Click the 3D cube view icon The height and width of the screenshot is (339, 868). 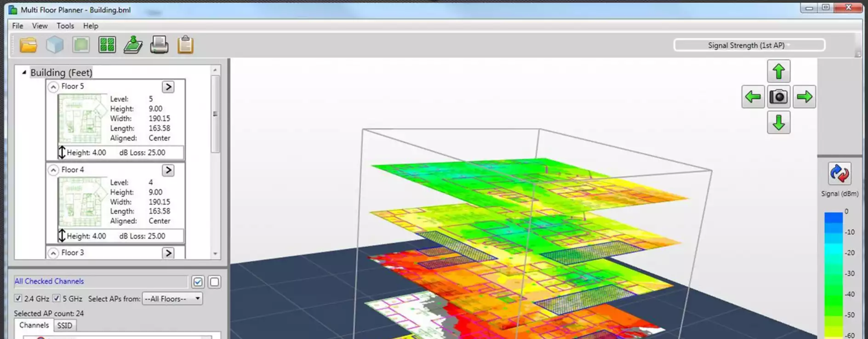[55, 45]
